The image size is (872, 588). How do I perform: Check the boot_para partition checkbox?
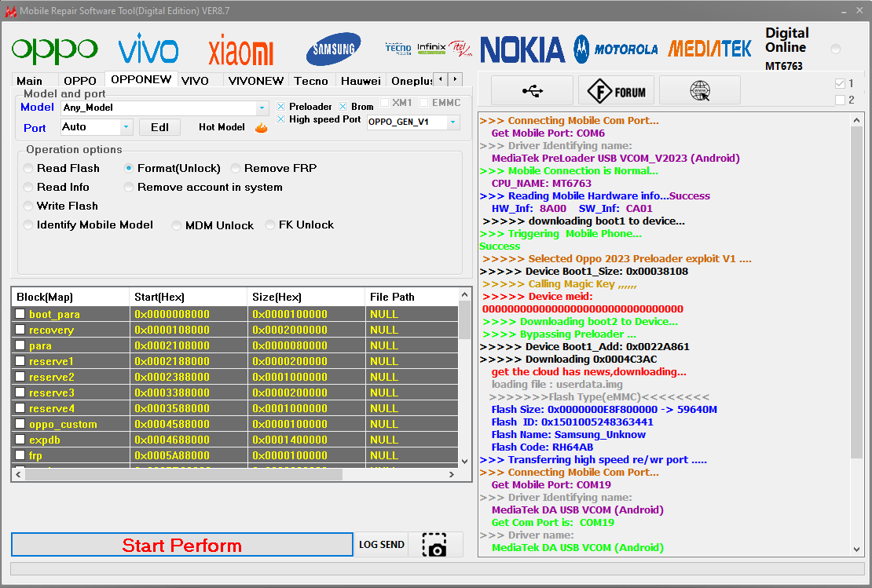coord(20,313)
